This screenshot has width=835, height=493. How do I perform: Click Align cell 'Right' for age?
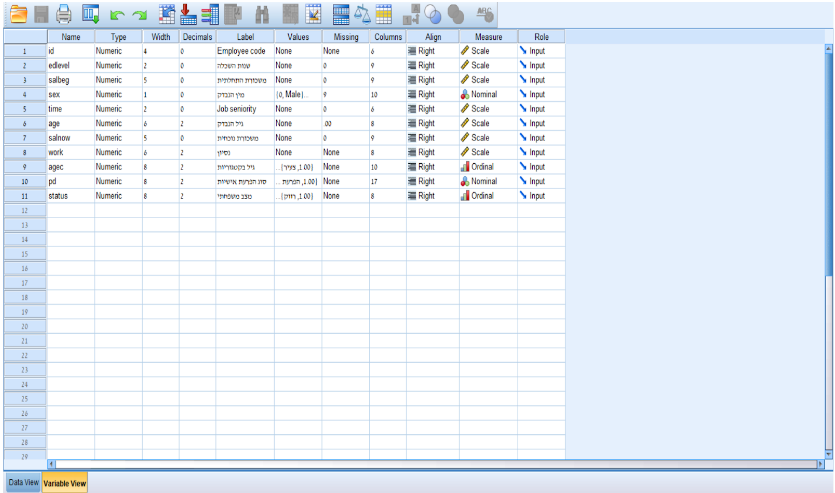click(432, 124)
